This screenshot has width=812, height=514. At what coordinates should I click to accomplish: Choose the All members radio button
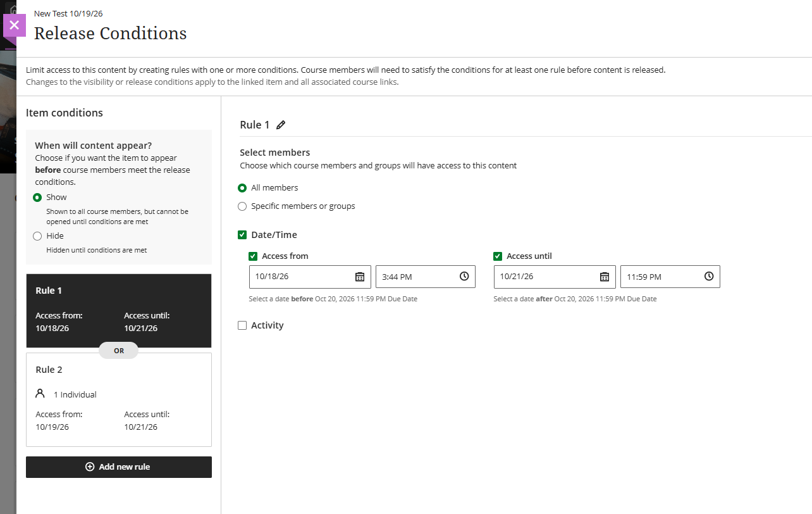point(242,188)
